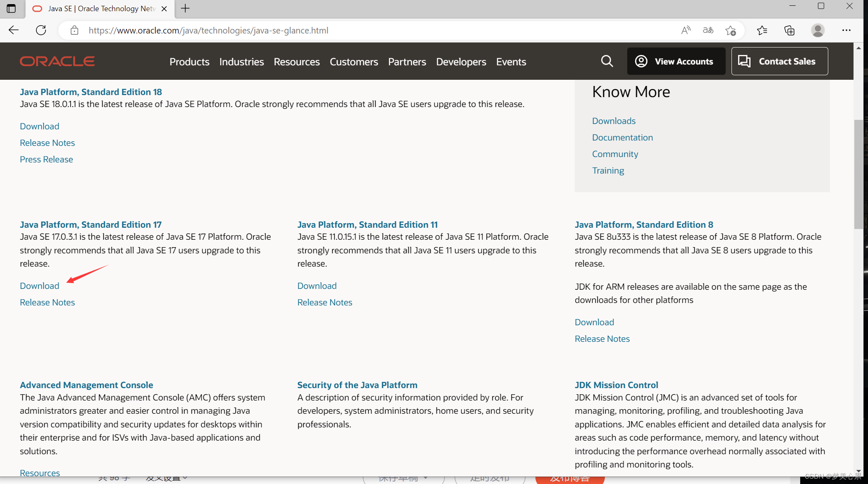Refresh the page with reload icon
Screen dimensions: 868x484
point(41,30)
